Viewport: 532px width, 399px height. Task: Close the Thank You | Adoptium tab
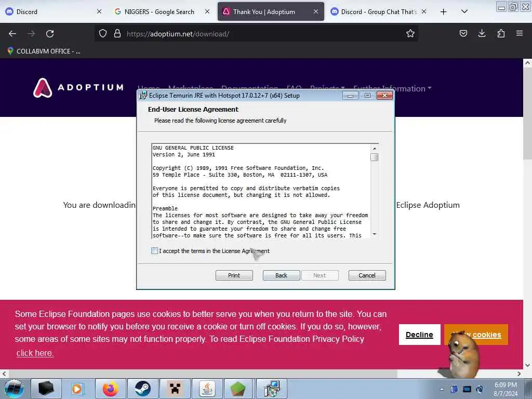click(x=315, y=11)
